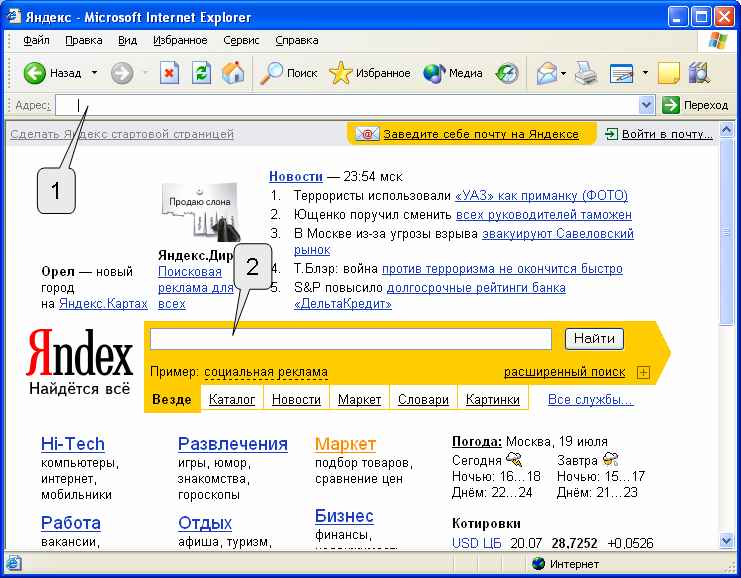Open the Войти в почту link

click(x=667, y=134)
